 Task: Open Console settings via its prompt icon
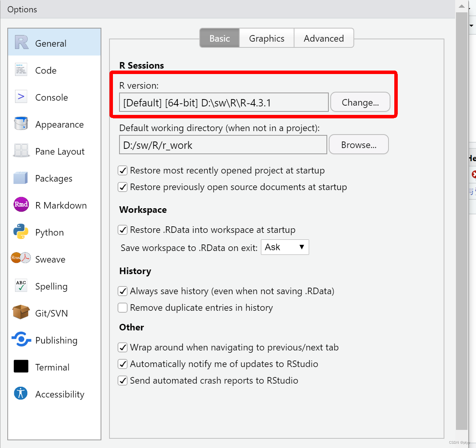21,96
